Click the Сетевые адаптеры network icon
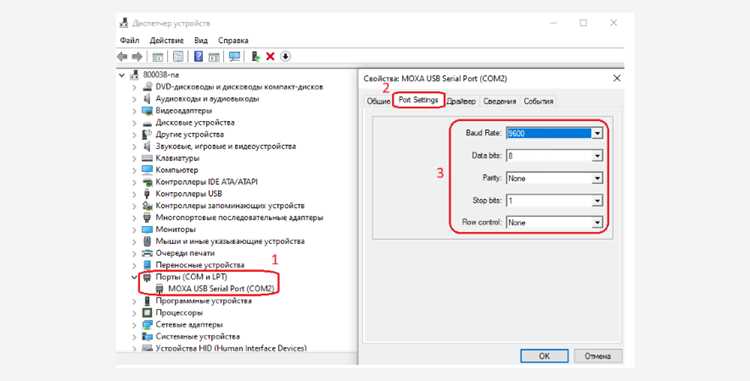The height and width of the screenshot is (381, 750). (147, 325)
